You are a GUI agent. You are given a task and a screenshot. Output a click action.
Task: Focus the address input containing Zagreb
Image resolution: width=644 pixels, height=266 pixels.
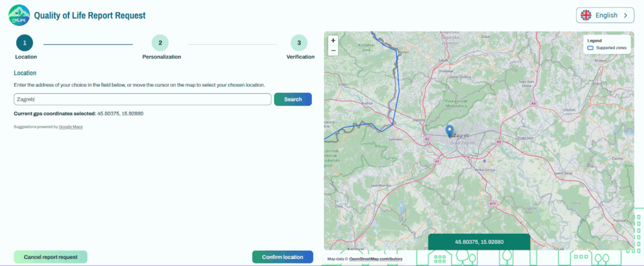click(x=142, y=99)
